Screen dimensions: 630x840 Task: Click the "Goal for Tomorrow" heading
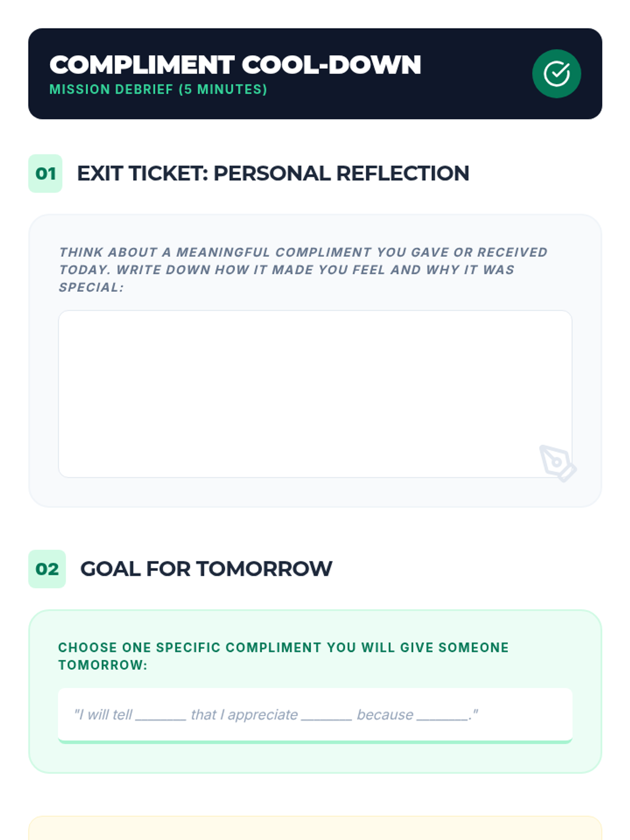point(206,569)
